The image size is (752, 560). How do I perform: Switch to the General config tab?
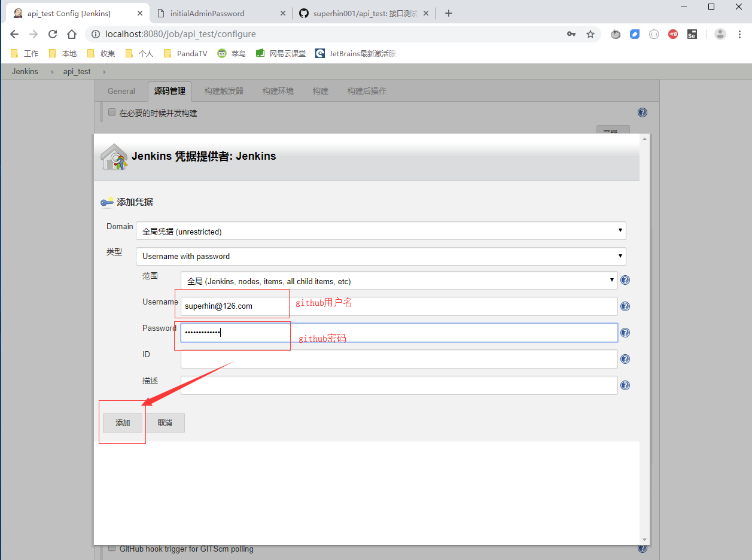click(121, 91)
